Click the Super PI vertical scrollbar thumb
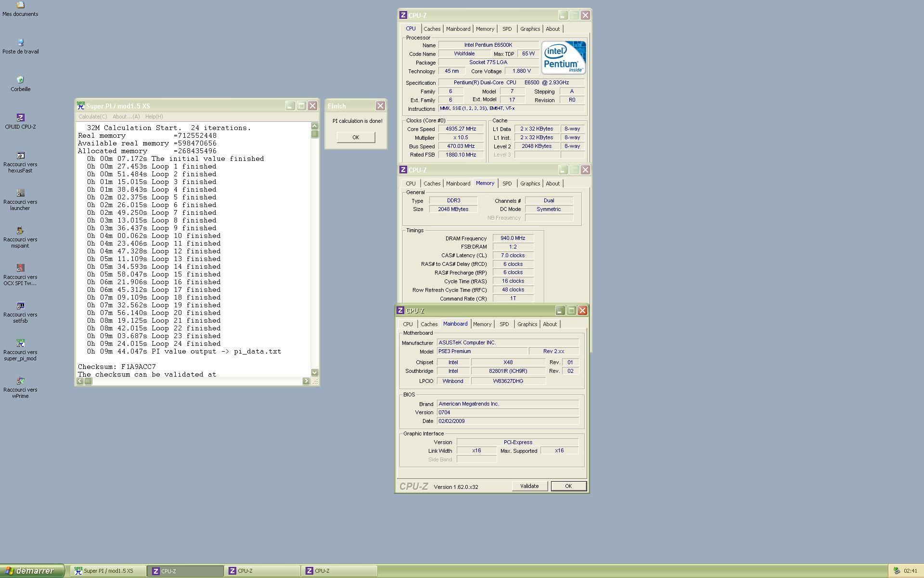The width and height of the screenshot is (924, 578). (315, 134)
